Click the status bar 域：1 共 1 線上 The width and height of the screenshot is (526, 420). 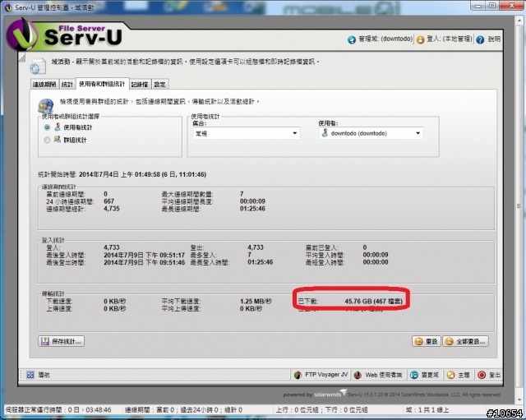[x=427, y=410]
